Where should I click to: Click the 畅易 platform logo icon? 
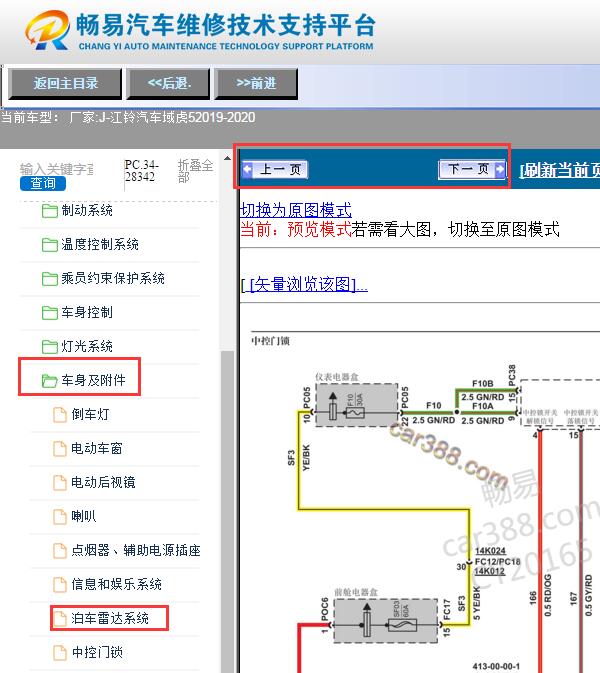pos(48,30)
